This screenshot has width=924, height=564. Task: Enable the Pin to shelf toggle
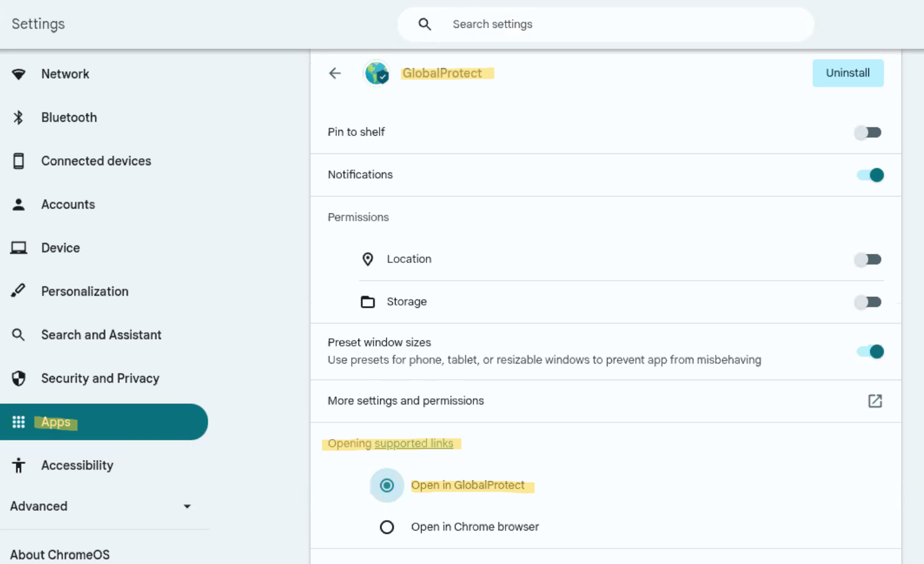click(x=868, y=132)
